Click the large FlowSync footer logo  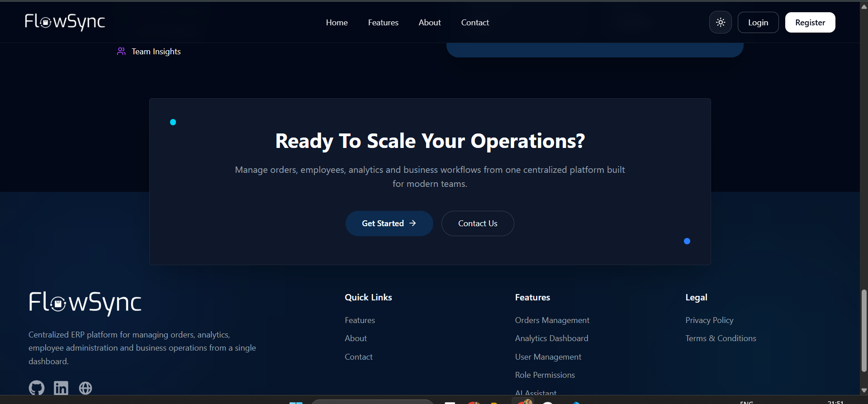tap(85, 303)
